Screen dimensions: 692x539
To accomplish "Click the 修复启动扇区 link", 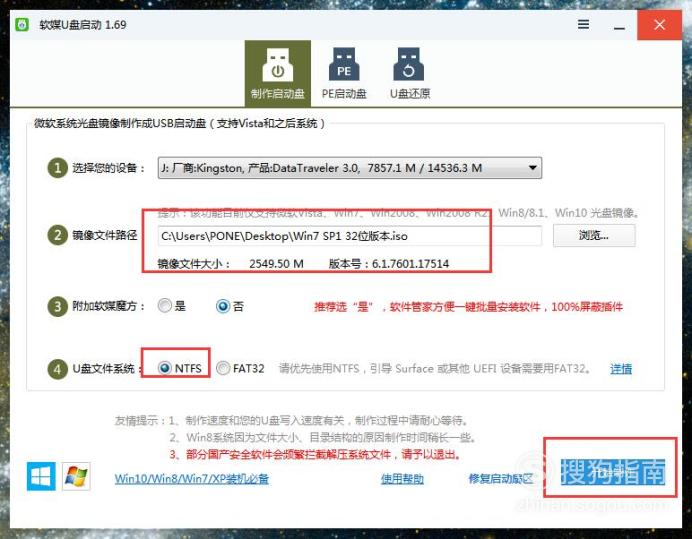I will pos(501,479).
